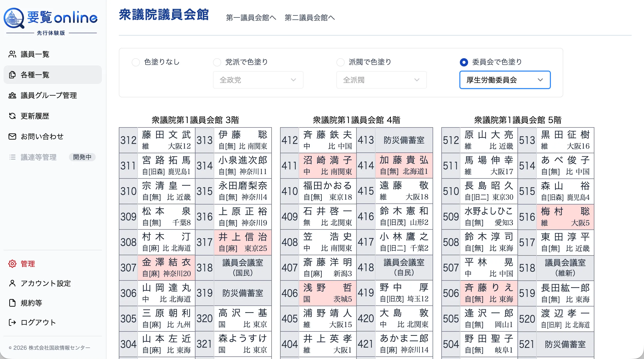Image resolution: width=644 pixels, height=359 pixels.
Task: Click the 議連等管理 menu item
Action: click(x=39, y=157)
